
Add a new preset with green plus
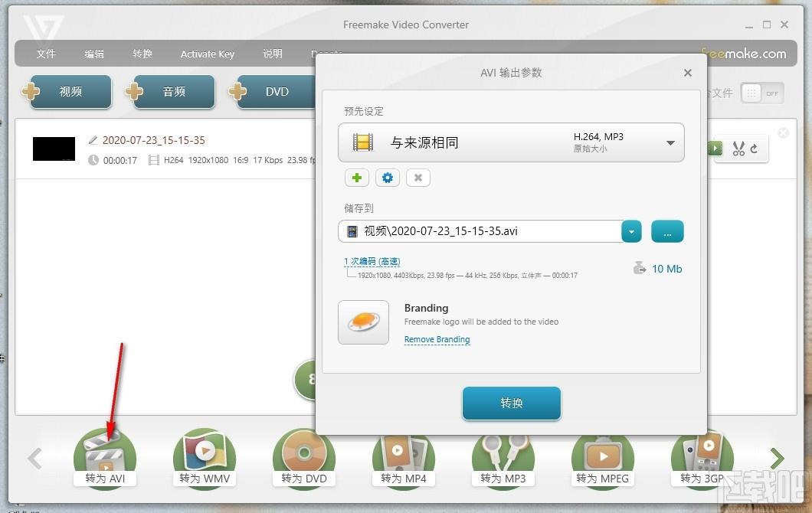(x=357, y=178)
